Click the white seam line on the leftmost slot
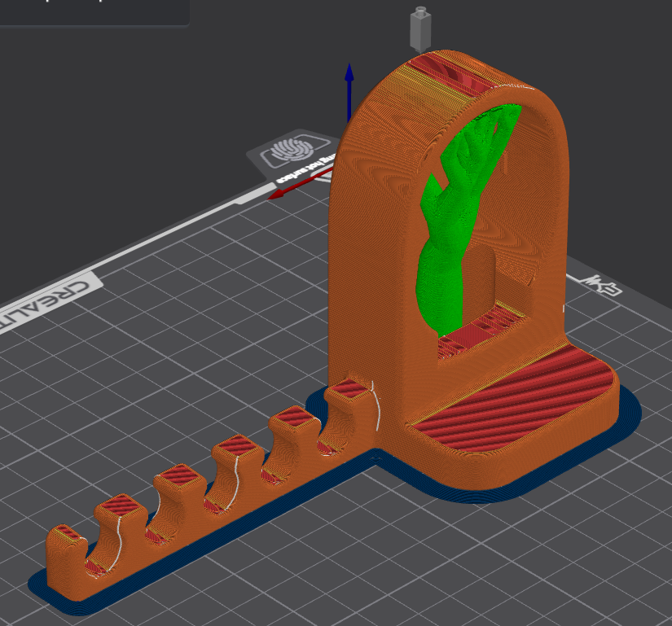The height and width of the screenshot is (626, 672). click(x=117, y=541)
